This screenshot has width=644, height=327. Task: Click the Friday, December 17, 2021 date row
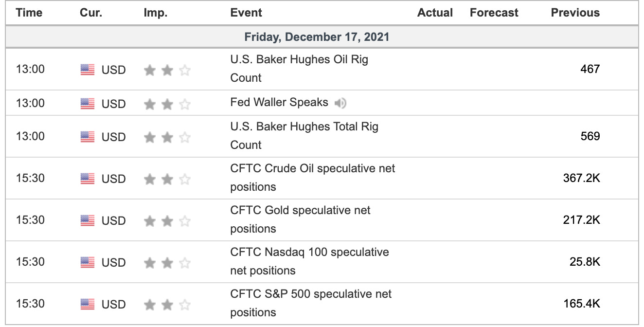(322, 37)
